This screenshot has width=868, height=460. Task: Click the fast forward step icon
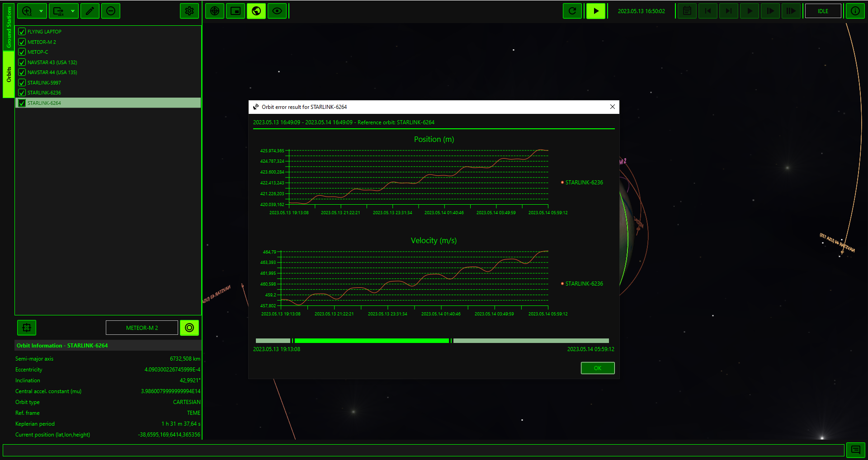(770, 11)
